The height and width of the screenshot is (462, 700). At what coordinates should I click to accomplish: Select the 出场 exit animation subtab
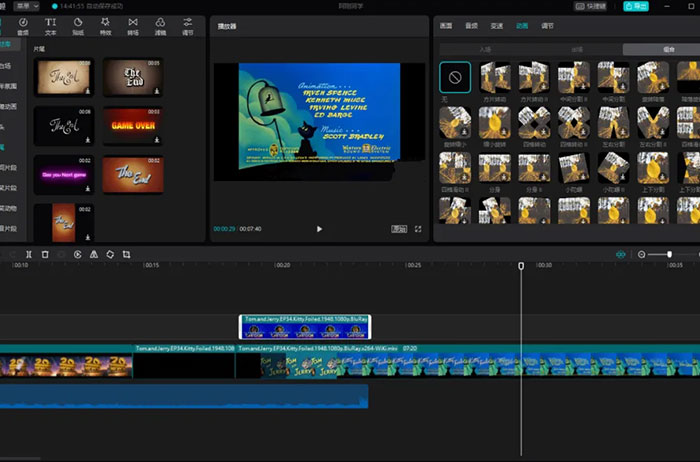[577, 50]
